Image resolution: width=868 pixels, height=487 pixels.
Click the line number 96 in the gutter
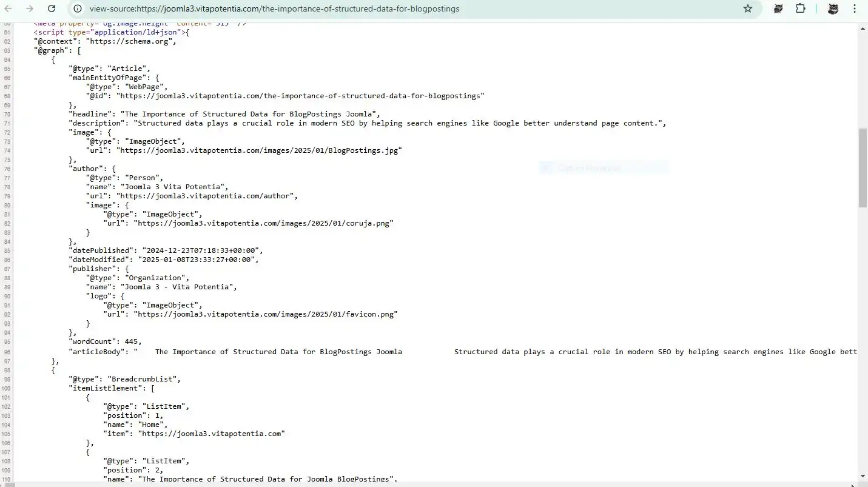click(7, 352)
